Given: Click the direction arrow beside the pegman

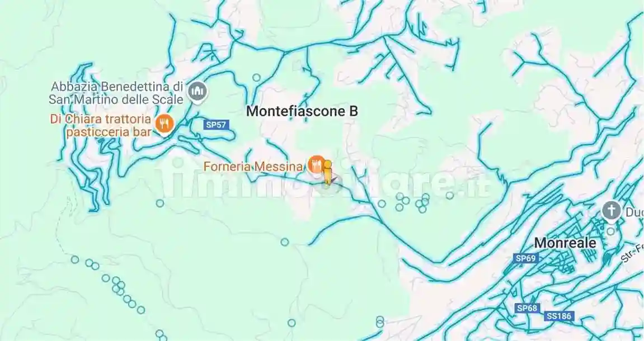Looking at the screenshot, I should pyautogui.click(x=336, y=179).
